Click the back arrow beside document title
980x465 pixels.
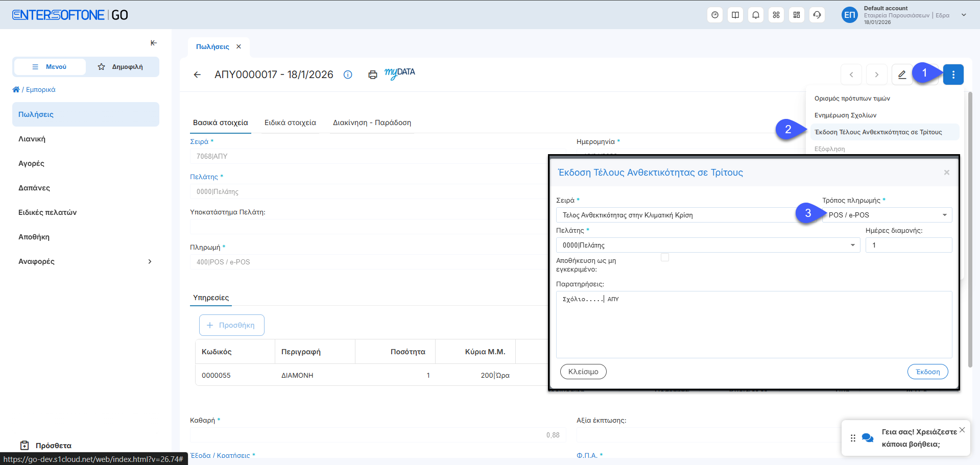197,75
